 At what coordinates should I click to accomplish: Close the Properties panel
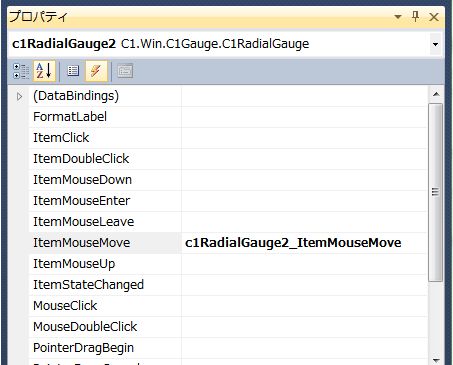[x=434, y=17]
